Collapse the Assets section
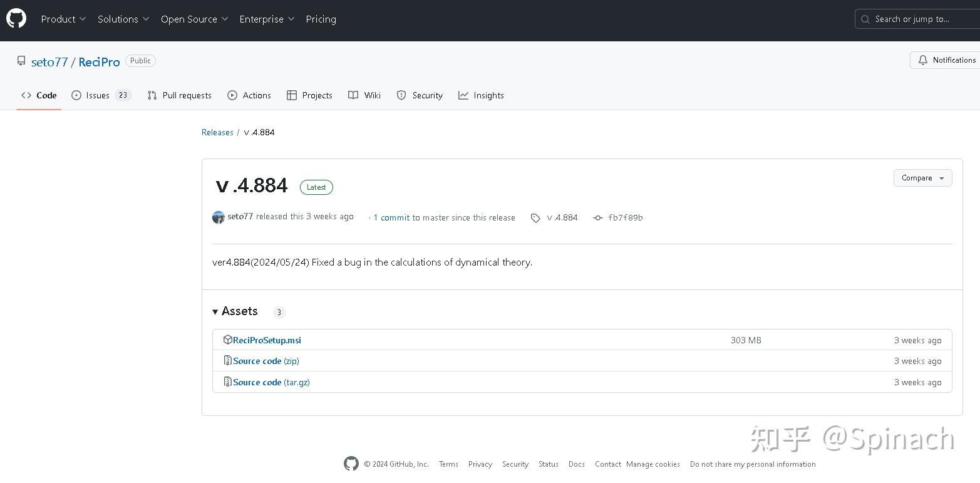The image size is (980, 483). pos(215,311)
